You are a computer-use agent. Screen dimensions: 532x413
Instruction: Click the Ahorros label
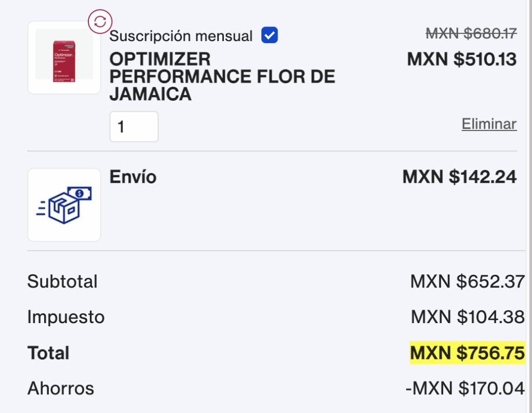pyautogui.click(x=61, y=388)
